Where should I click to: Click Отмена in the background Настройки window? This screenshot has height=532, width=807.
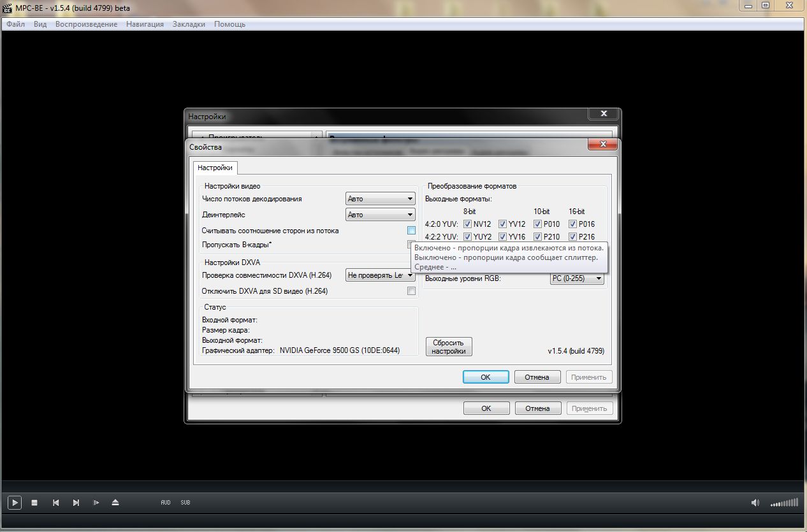(538, 408)
